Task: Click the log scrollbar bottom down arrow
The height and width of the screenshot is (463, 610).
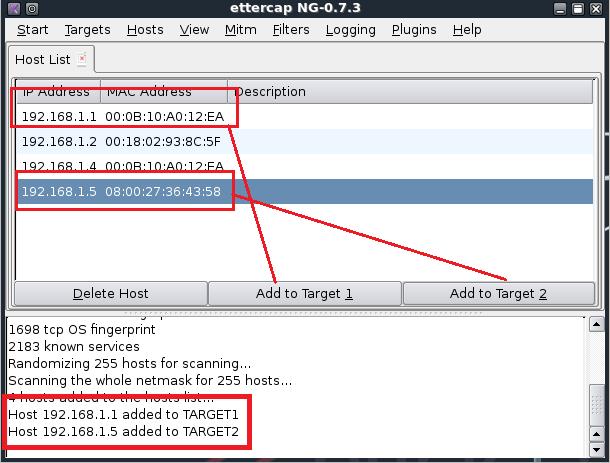Action: pos(596,450)
